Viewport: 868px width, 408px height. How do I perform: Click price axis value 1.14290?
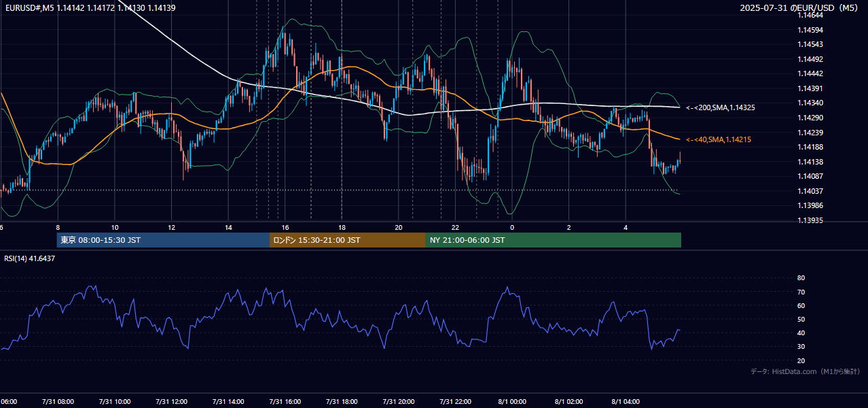pyautogui.click(x=810, y=118)
